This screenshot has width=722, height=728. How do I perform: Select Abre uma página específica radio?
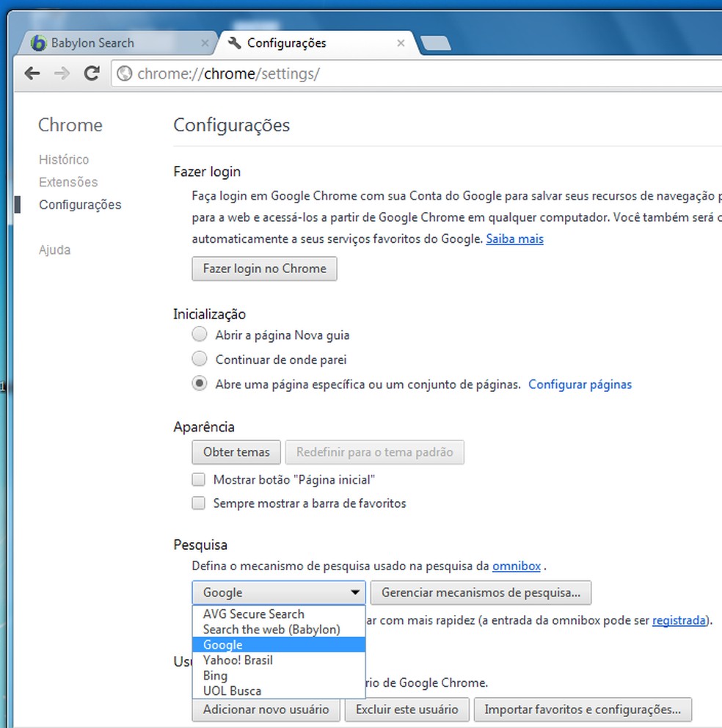200,384
